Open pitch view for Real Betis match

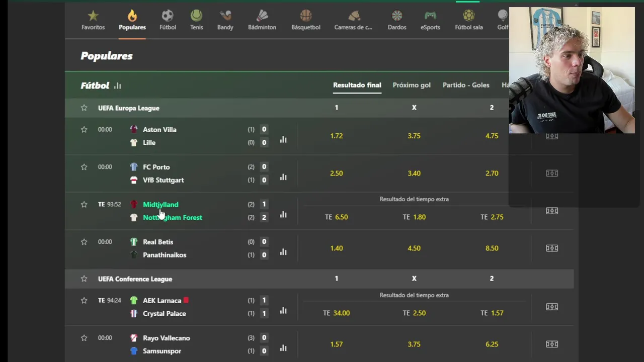[x=552, y=248]
